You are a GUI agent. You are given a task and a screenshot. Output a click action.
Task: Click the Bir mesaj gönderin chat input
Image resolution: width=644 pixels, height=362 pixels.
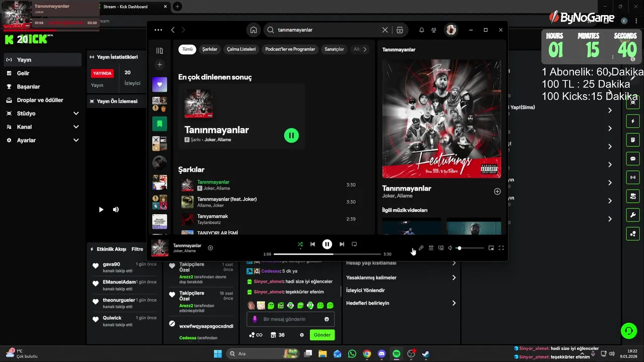click(290, 319)
